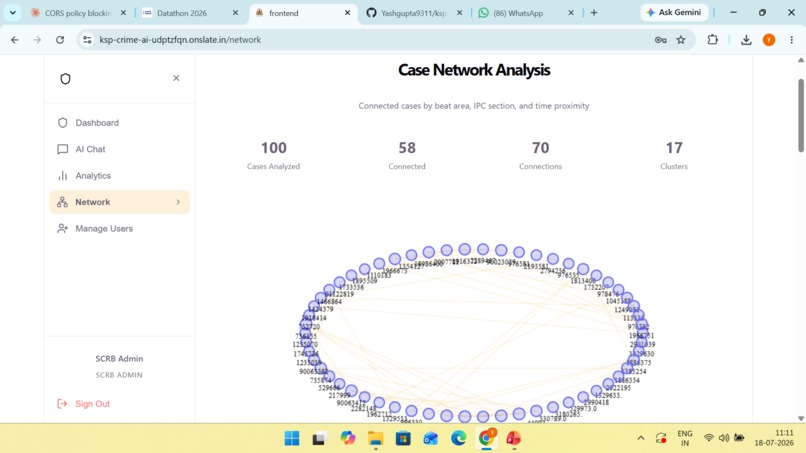The height and width of the screenshot is (453, 806).
Task: Close the frontend browser tab
Action: (x=347, y=13)
